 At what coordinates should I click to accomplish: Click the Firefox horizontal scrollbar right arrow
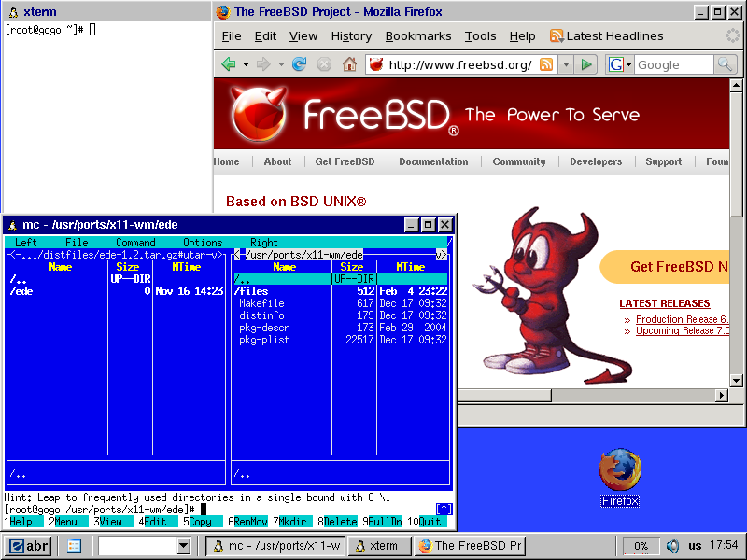[x=722, y=395]
